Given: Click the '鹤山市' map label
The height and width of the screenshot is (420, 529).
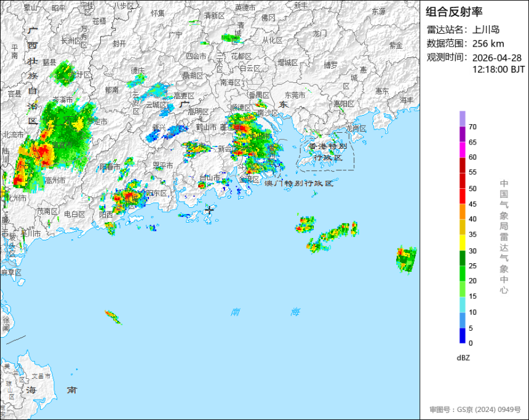Looking at the screenshot, I should (x=206, y=127).
